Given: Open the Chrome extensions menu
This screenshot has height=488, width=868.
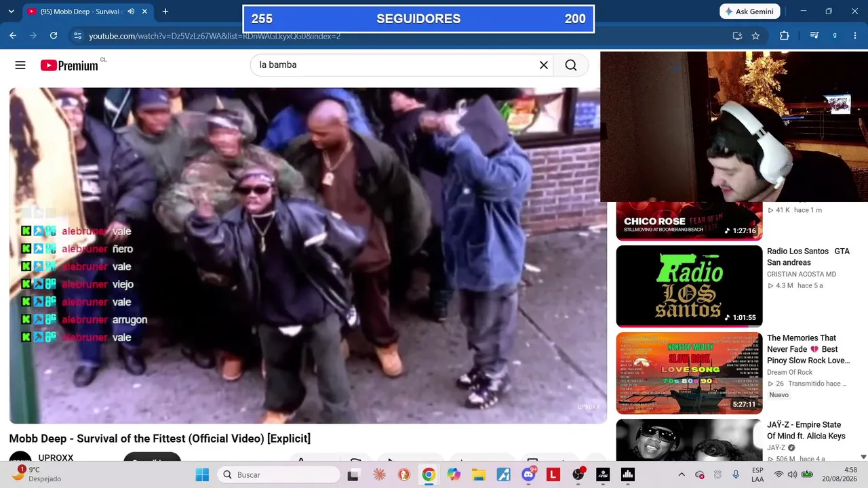Looking at the screenshot, I should click(785, 36).
